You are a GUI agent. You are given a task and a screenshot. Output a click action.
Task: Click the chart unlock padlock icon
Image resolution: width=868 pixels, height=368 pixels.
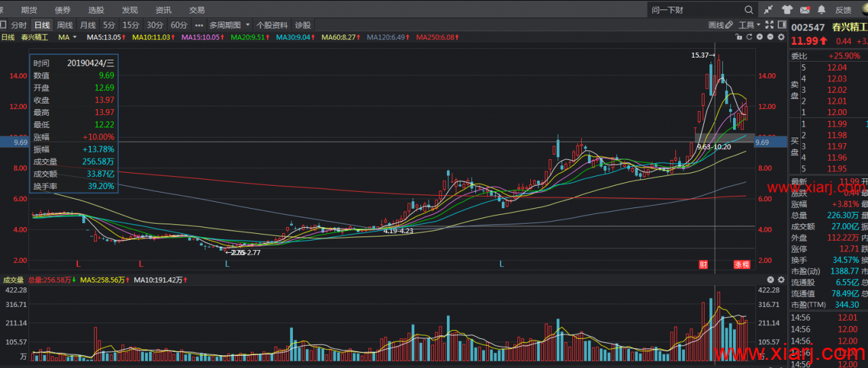(x=740, y=37)
